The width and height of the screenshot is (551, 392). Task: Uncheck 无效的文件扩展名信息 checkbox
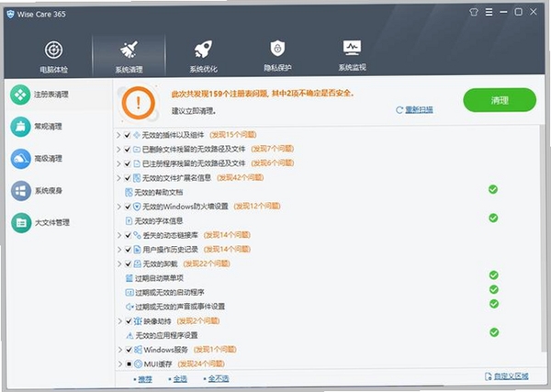tap(128, 178)
